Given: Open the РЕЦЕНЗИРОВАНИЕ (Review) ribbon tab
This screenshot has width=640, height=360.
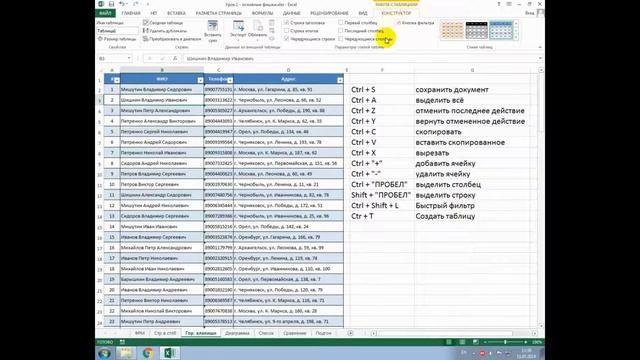Looking at the screenshot, I should [329, 13].
